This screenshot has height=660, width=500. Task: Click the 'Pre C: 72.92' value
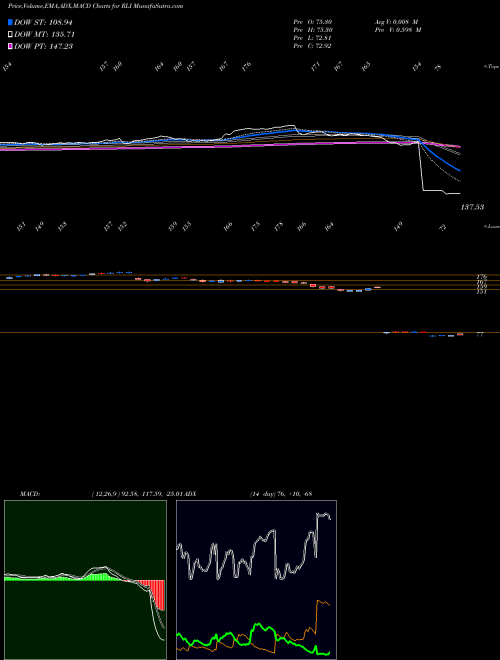click(x=313, y=46)
